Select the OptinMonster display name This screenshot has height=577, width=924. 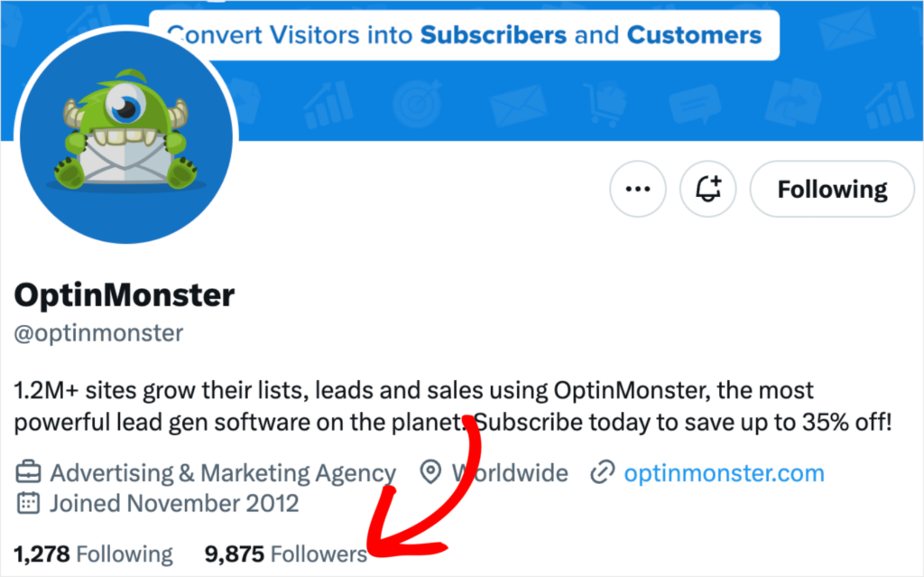125,294
